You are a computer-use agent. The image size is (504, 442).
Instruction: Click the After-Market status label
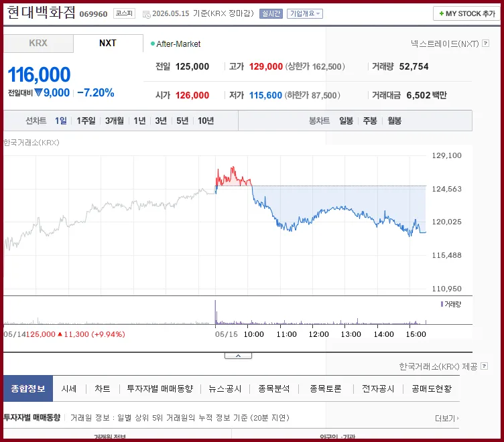pyautogui.click(x=178, y=44)
